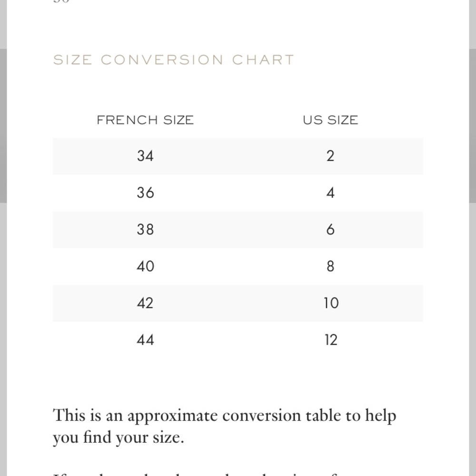This screenshot has width=476, height=476.
Task: Select the French Size column header
Action: click(145, 120)
